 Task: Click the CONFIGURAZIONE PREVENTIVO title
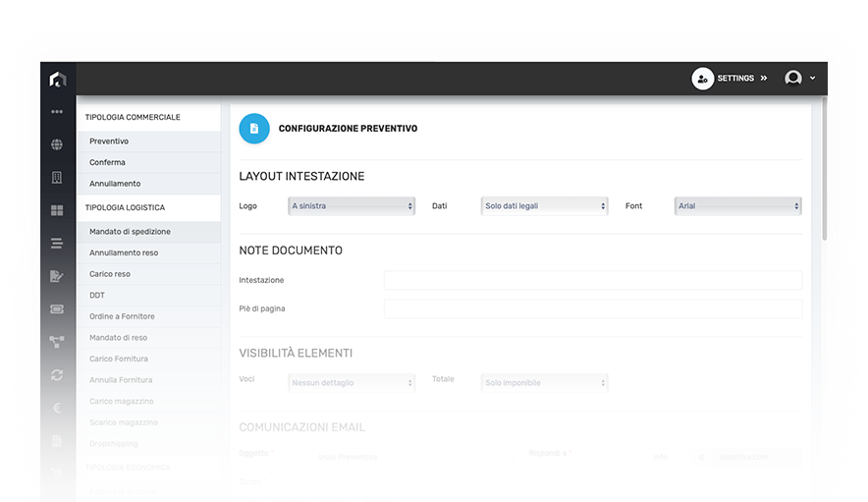point(349,129)
